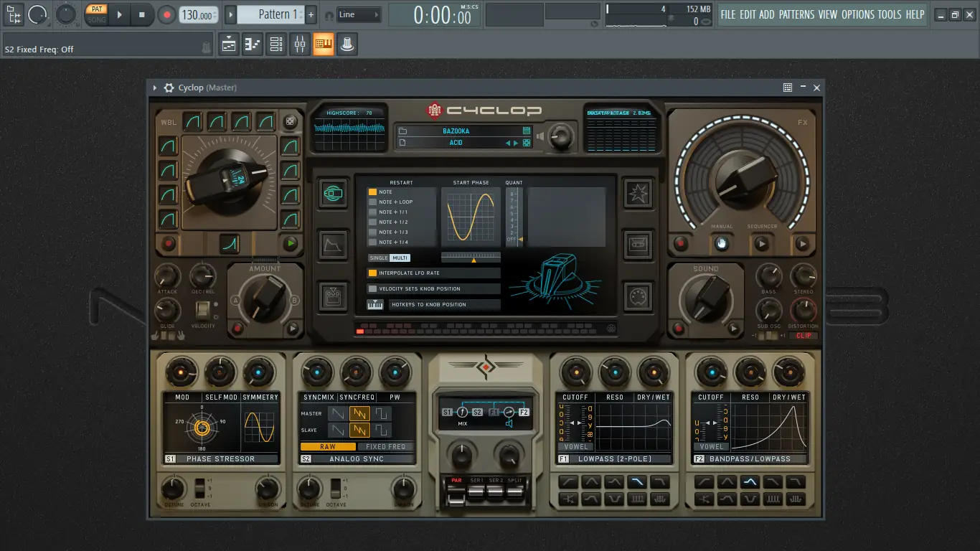Click the WBL randomize dice button
Screen dimensions: 980x551
pyautogui.click(x=290, y=122)
